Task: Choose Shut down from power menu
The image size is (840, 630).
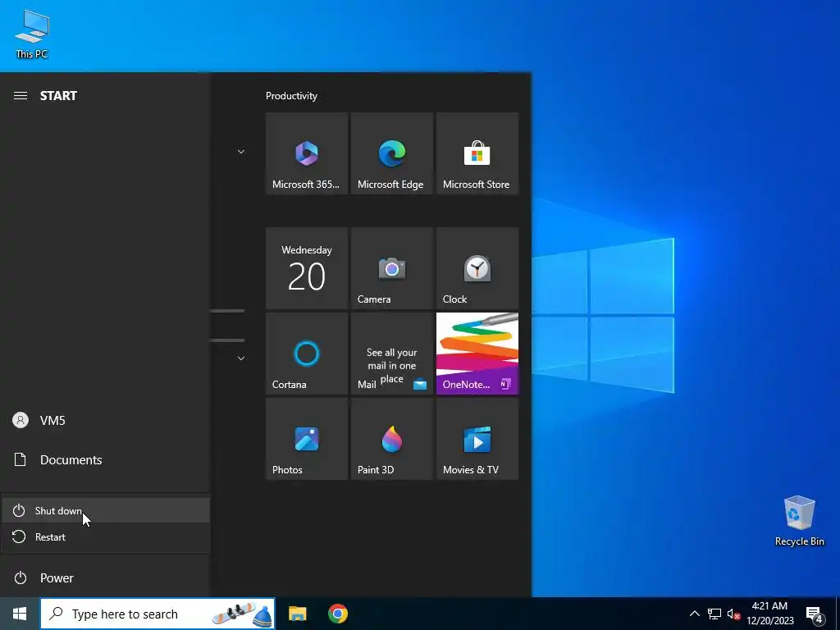Action: point(106,510)
